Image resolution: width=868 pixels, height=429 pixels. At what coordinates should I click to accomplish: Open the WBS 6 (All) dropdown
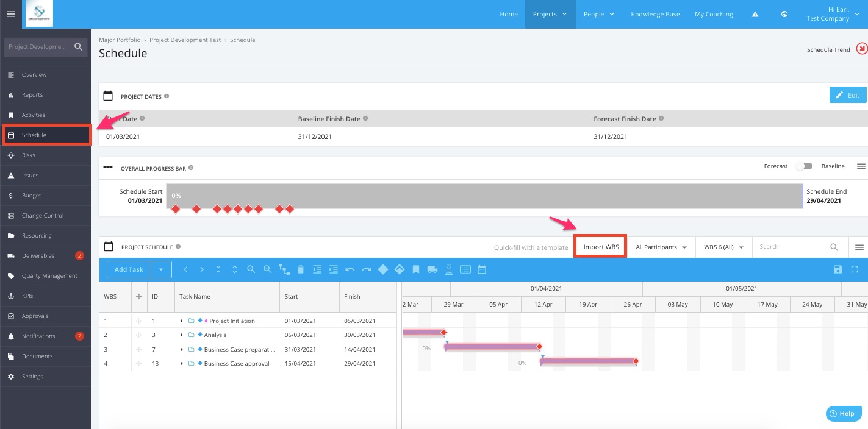723,247
